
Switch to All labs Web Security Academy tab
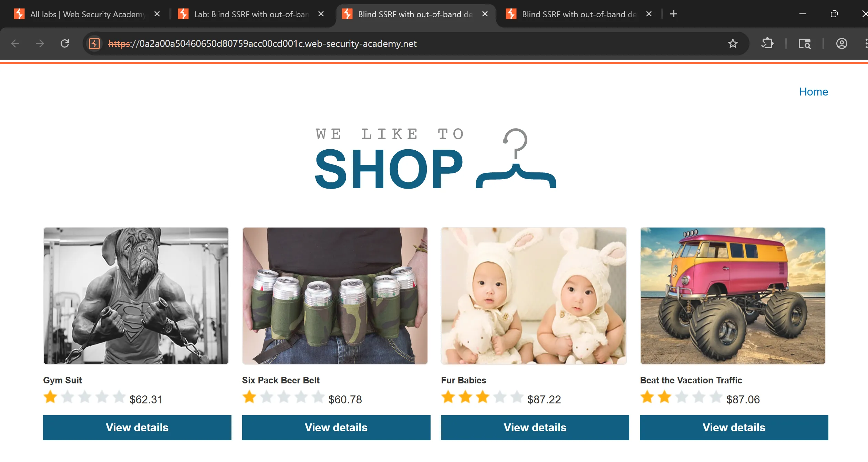[86, 14]
